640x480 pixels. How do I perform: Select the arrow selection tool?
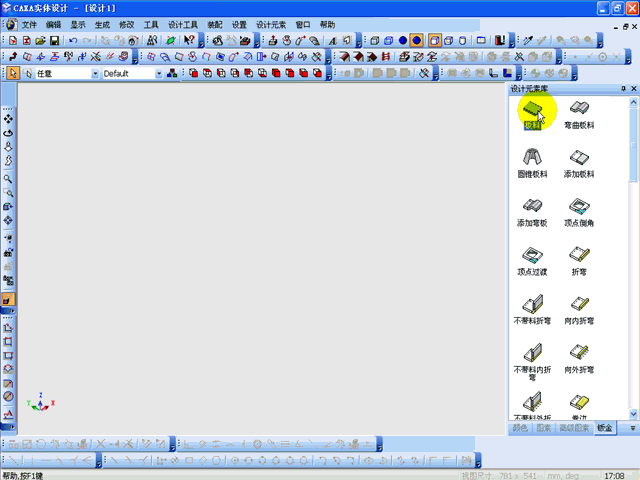click(x=13, y=73)
